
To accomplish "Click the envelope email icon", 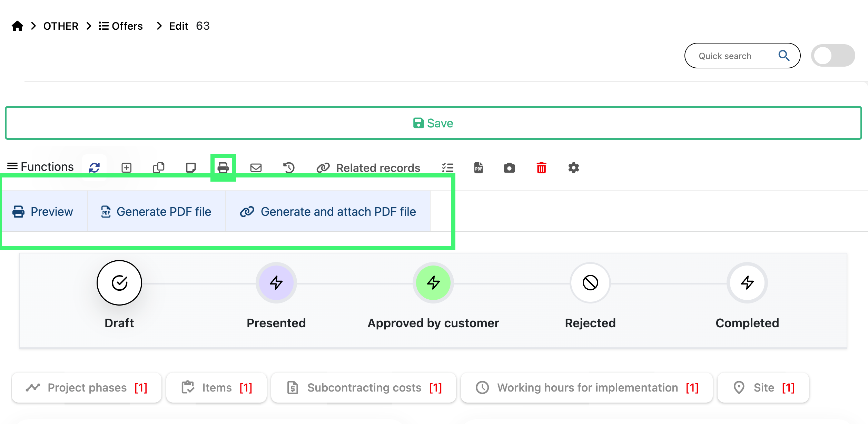I will (x=256, y=168).
